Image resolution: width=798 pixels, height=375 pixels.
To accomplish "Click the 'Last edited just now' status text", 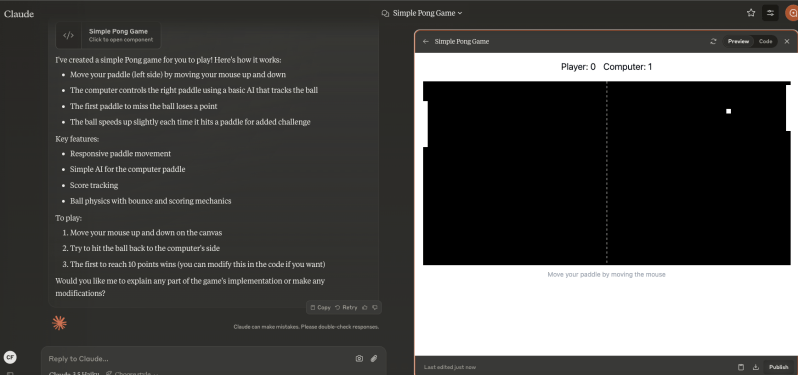I will [450, 367].
